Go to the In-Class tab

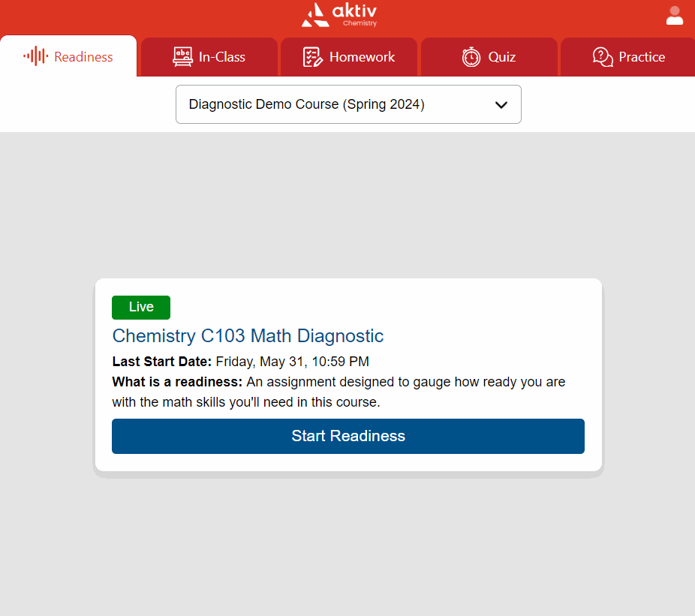(x=221, y=57)
